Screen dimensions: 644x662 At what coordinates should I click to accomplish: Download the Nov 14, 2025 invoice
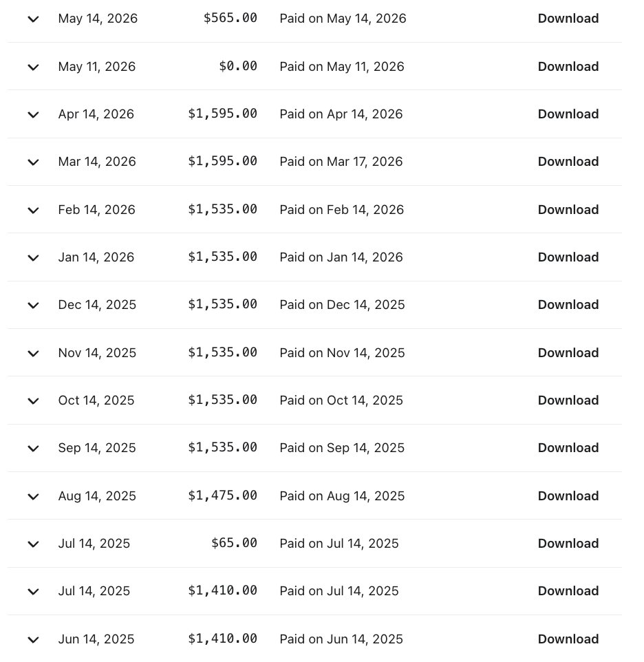coord(568,352)
